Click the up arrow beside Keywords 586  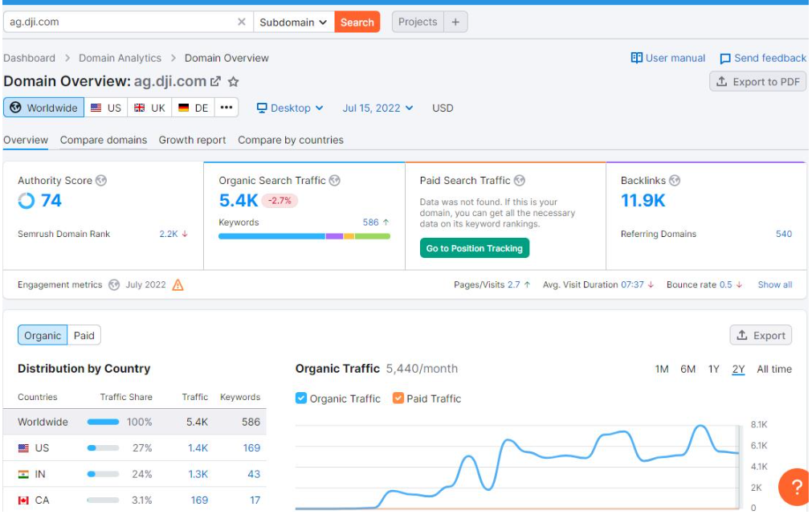coord(386,222)
